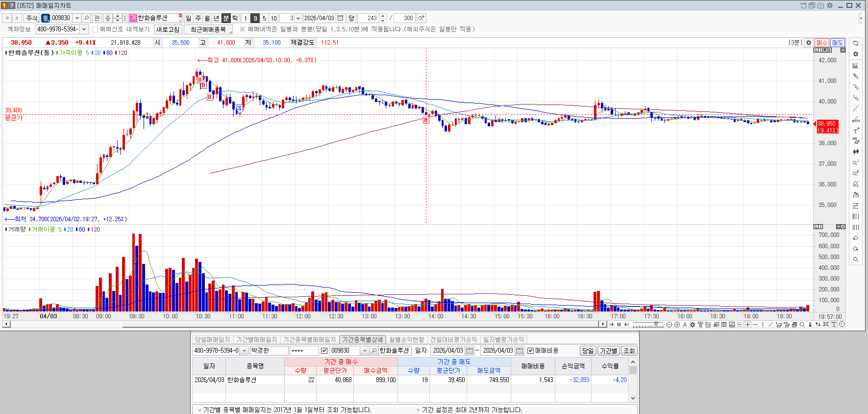Open the 기간종목별매매일지 tab
Screen dimensions: 868x414
pos(310,339)
